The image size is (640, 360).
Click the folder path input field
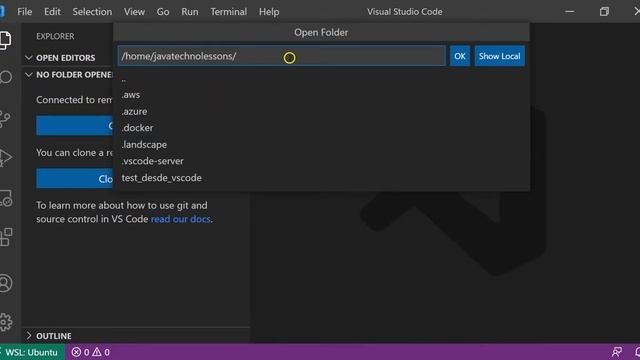pos(282,56)
